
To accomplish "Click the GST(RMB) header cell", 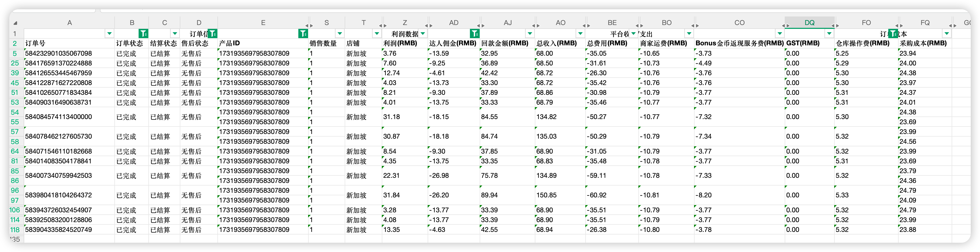I will [809, 43].
